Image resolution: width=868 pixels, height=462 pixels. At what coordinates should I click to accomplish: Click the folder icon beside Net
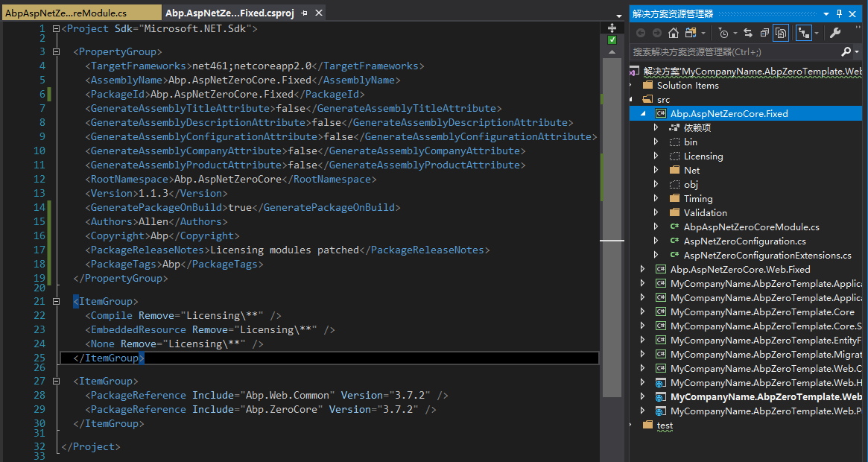tap(674, 170)
